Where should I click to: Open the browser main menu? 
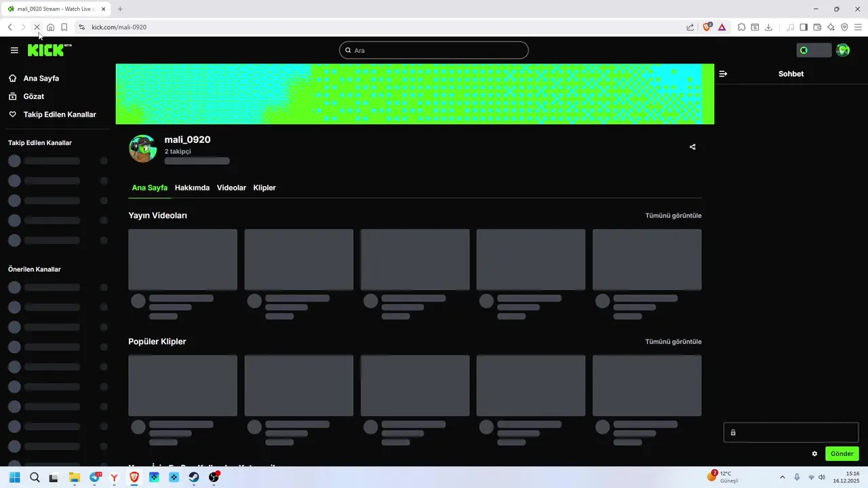(858, 27)
